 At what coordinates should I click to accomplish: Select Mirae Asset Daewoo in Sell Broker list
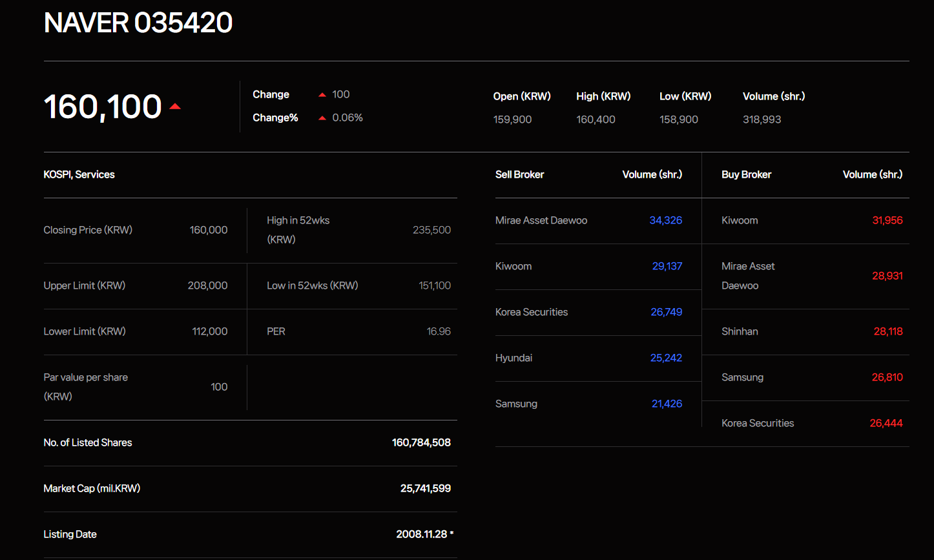point(541,220)
